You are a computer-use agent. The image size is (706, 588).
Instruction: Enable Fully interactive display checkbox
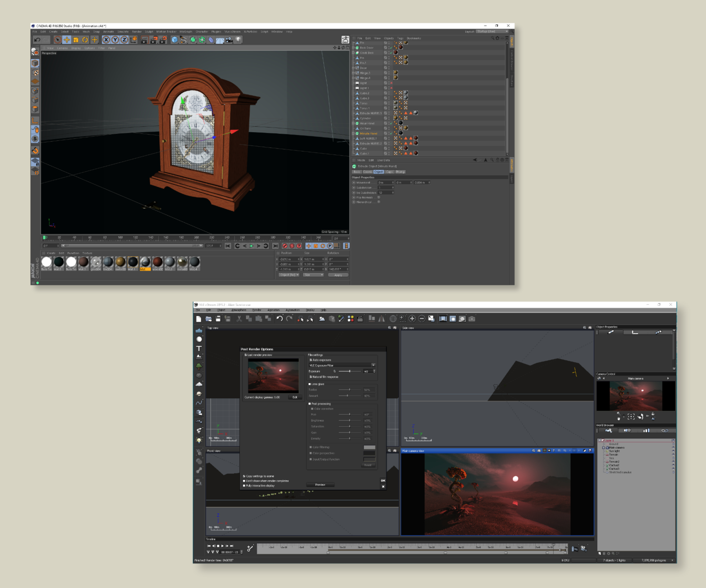(244, 485)
